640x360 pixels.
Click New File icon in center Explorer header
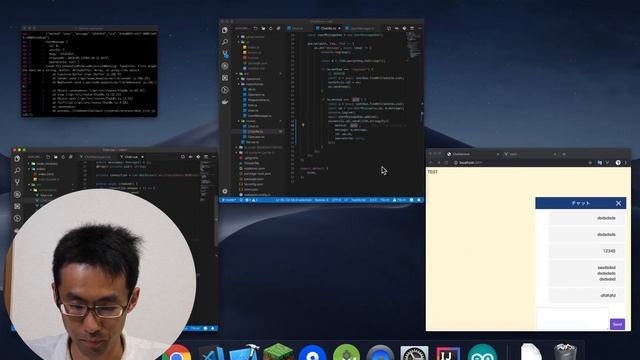coord(256,29)
